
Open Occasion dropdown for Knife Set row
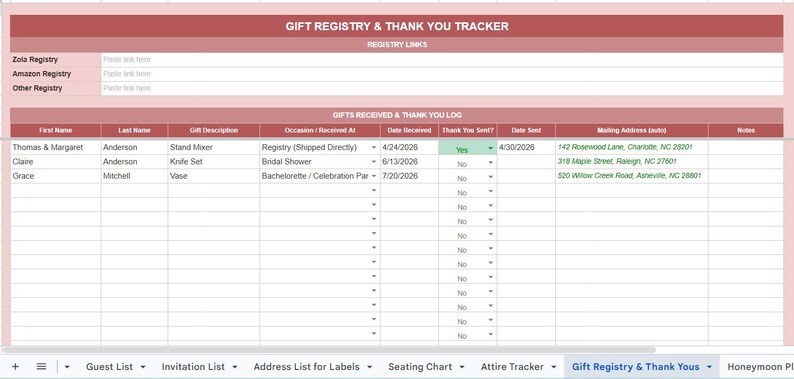[374, 162]
